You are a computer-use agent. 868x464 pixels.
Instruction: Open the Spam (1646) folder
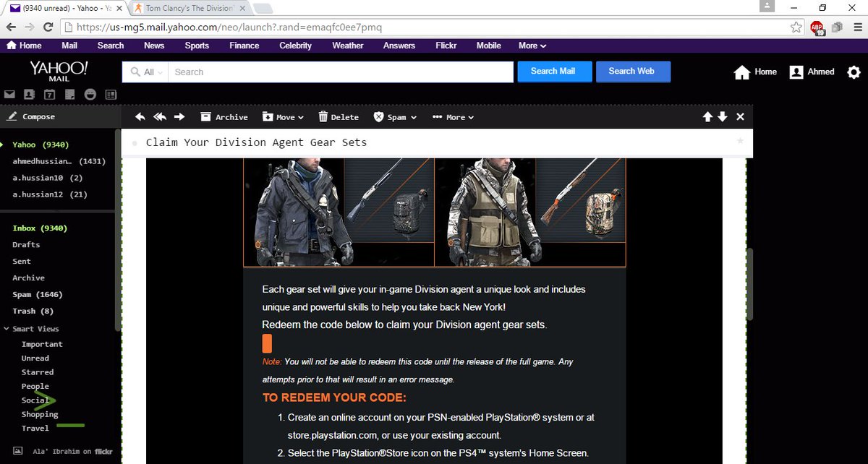[38, 295]
